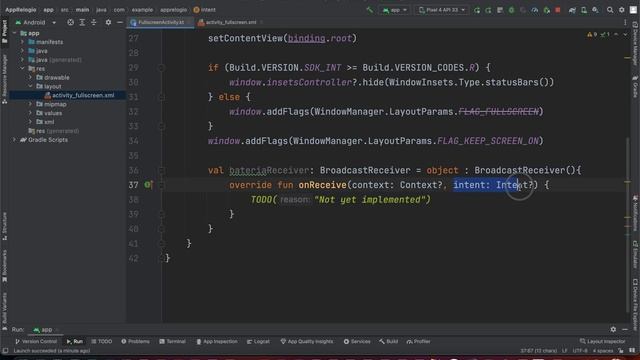Click the Device Manager toolbar icon
The width and height of the screenshot is (640, 360).
(584, 10)
